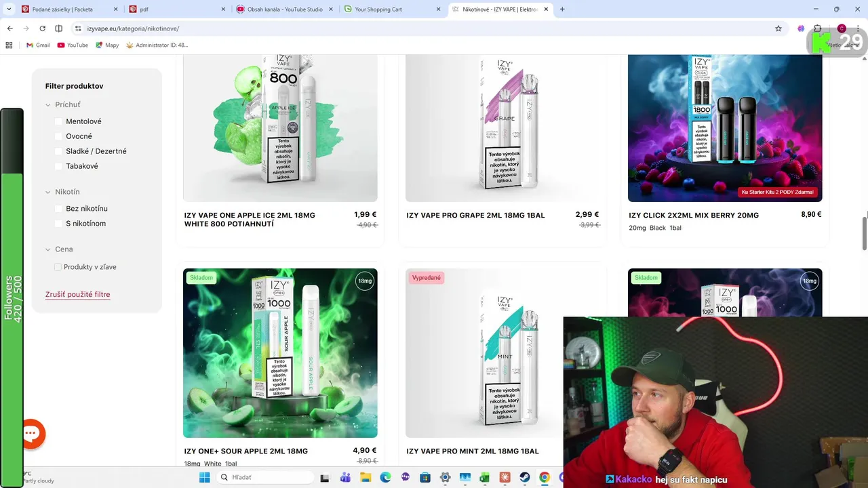
Task: Open the IZY CLICK MIX BERRY product image
Action: pos(725,128)
